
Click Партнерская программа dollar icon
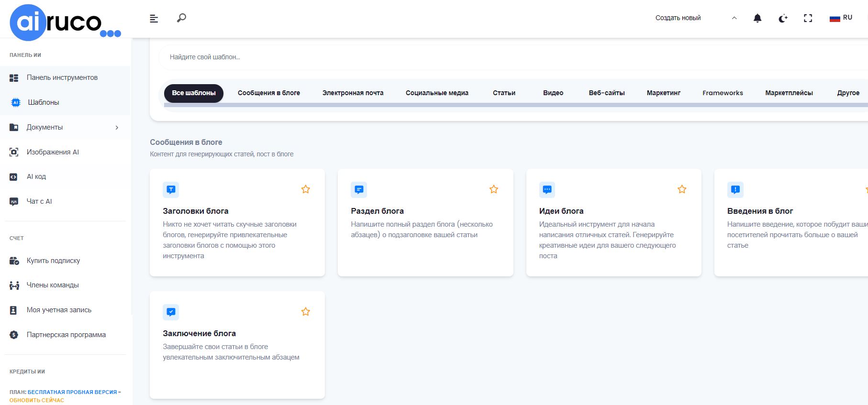coord(14,335)
